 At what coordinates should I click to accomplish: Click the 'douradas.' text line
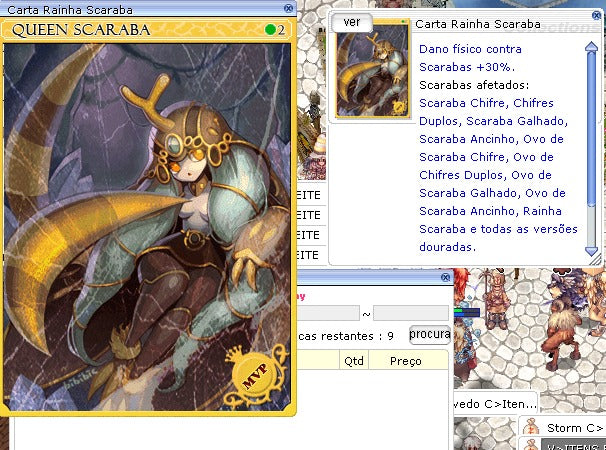click(x=448, y=247)
